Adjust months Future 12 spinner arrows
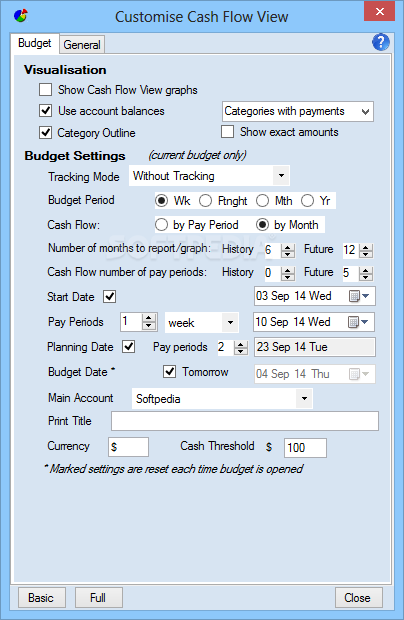 366,250
